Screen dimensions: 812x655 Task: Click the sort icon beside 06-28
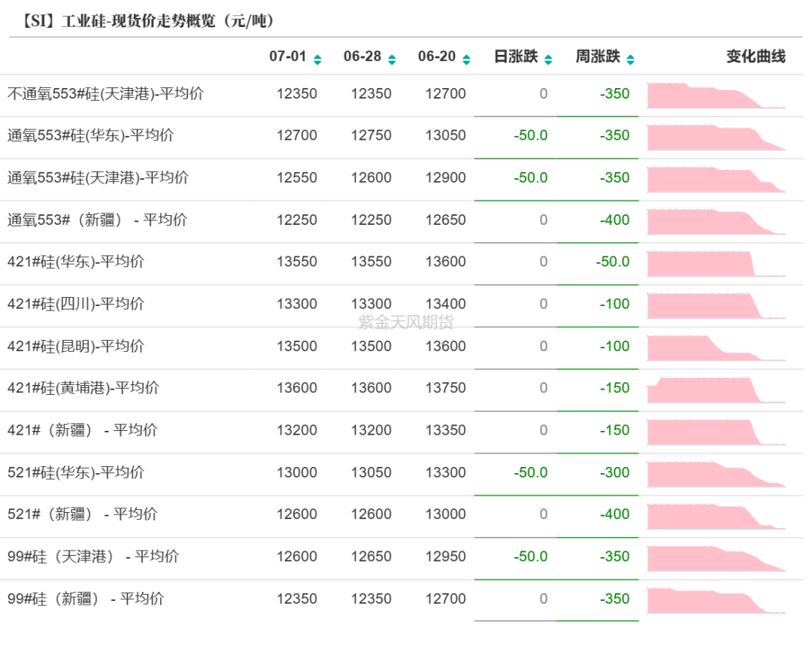392,59
